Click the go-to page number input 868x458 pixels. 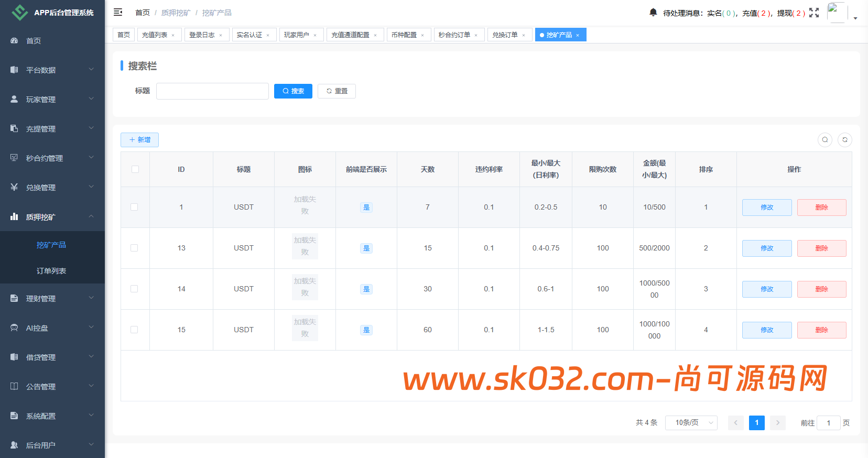[829, 423]
